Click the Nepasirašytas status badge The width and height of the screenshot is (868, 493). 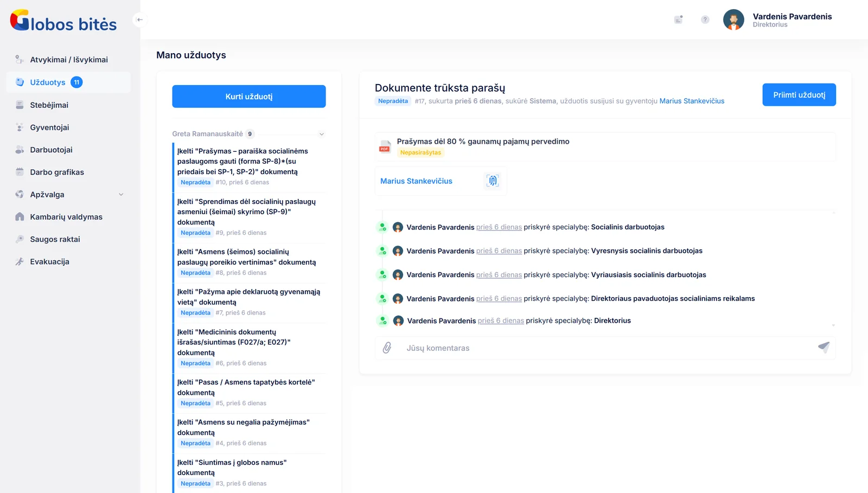click(420, 152)
